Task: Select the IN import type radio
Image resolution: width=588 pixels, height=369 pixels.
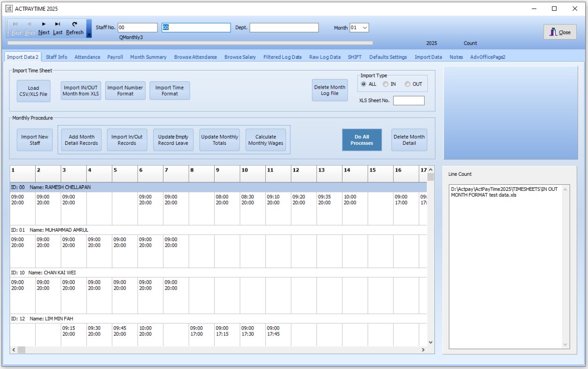Action: [385, 84]
